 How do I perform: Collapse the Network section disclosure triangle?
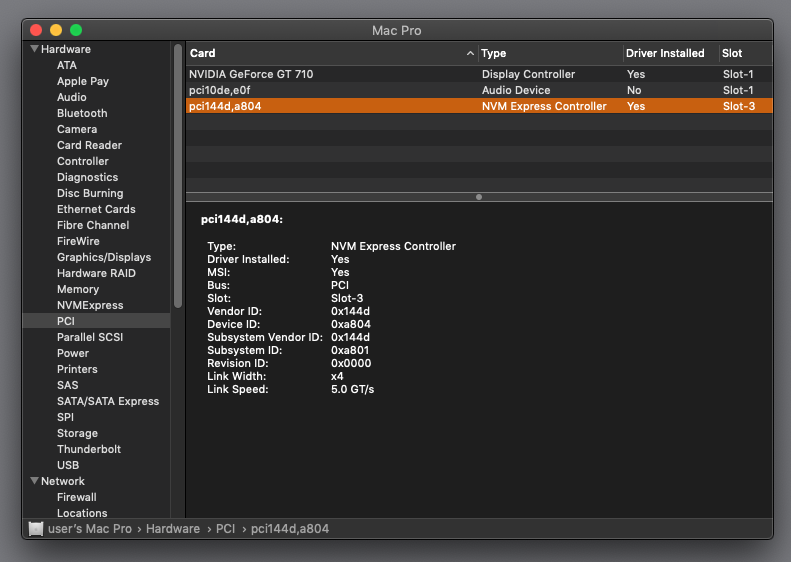35,481
